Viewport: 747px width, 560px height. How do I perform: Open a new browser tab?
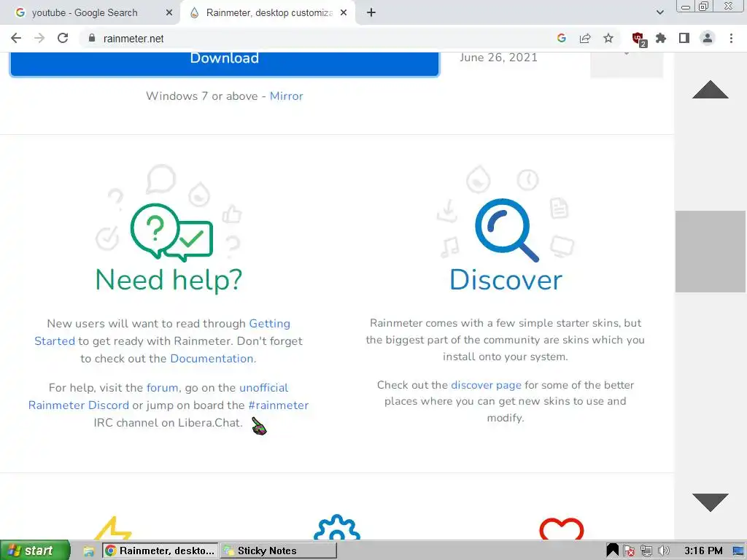pyautogui.click(x=371, y=12)
